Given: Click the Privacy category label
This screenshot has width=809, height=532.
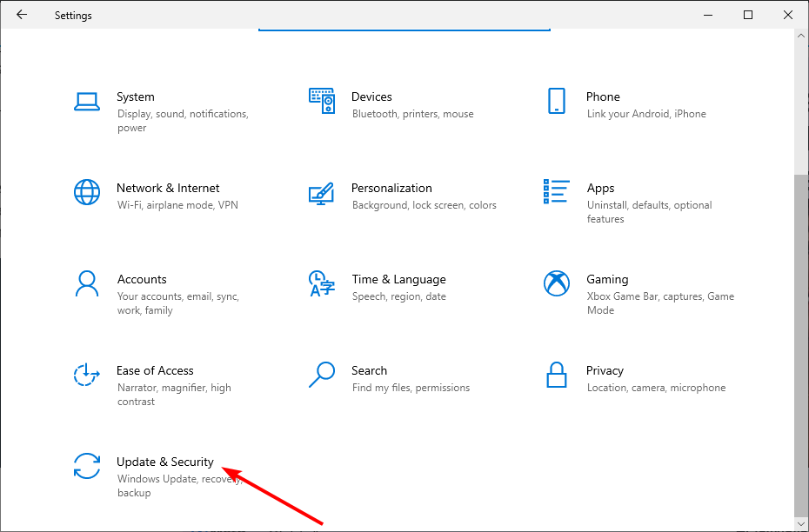Looking at the screenshot, I should 605,370.
